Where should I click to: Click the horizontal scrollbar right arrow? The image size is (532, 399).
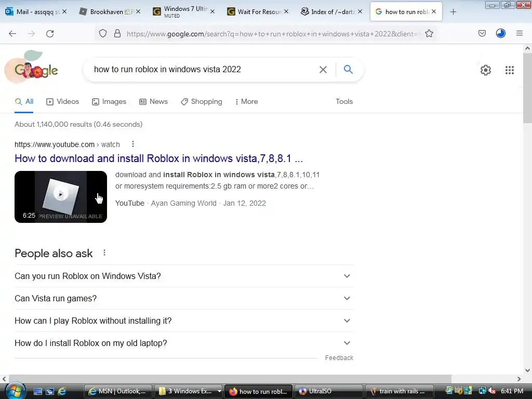click(x=519, y=379)
